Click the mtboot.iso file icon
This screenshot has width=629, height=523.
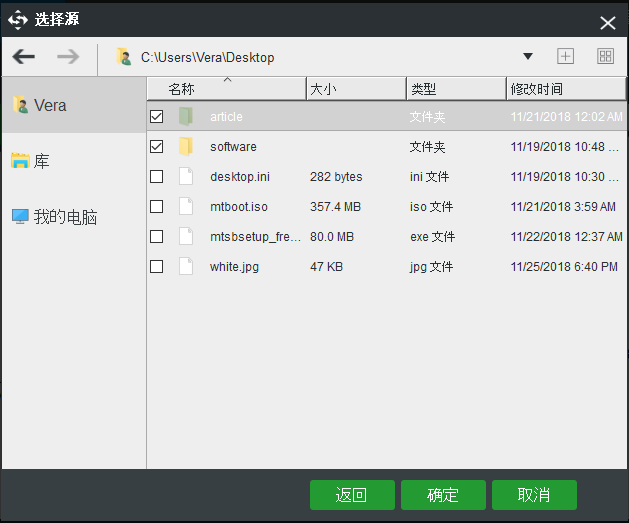pos(186,207)
